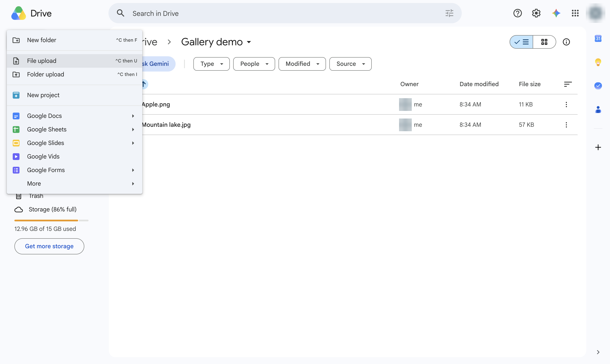Open Trash in the sidebar
This screenshot has width=610, height=364.
pyautogui.click(x=36, y=196)
